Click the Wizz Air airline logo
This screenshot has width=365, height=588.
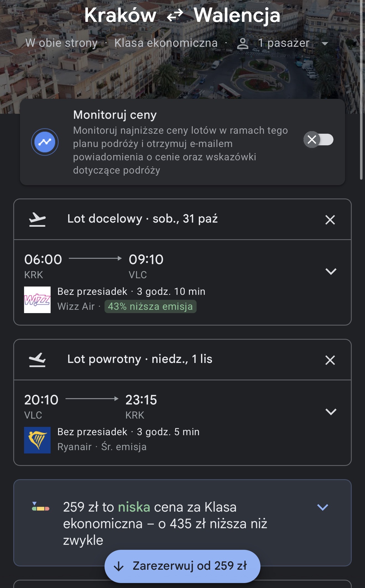37,300
